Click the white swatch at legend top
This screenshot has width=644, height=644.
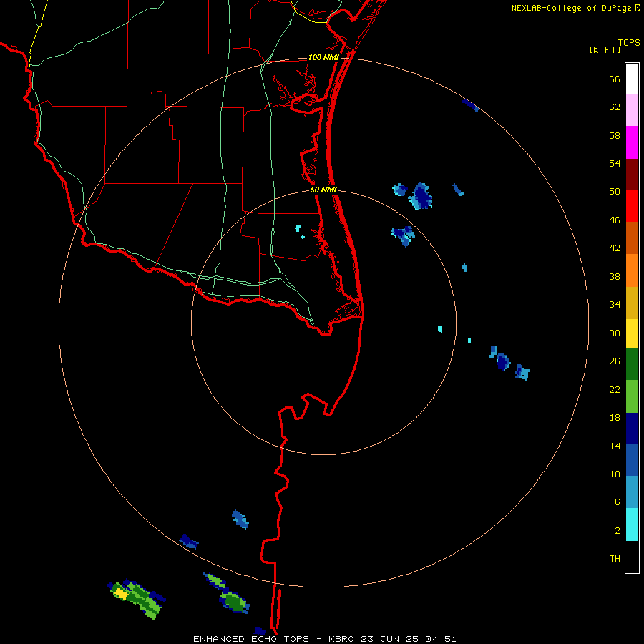(632, 79)
